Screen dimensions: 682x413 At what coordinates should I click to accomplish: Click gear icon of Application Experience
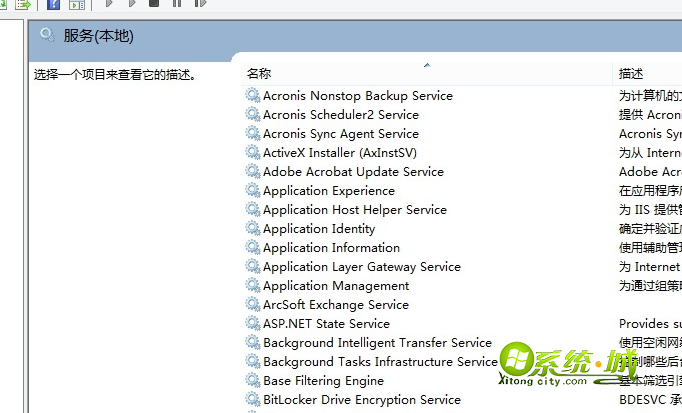253,190
